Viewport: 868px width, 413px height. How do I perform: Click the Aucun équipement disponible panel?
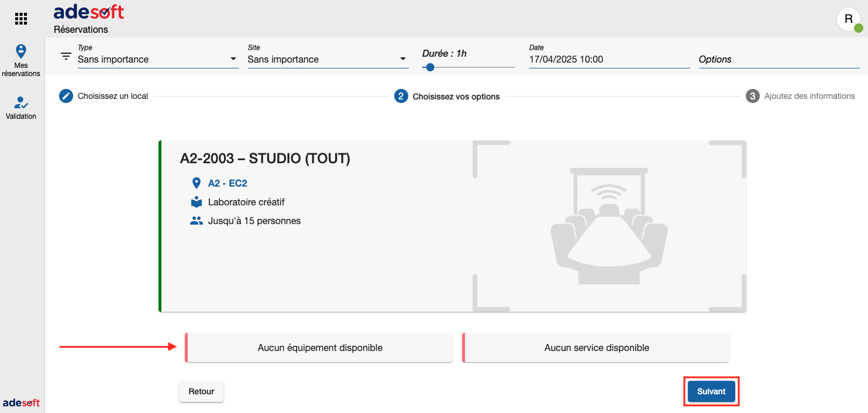(319, 347)
